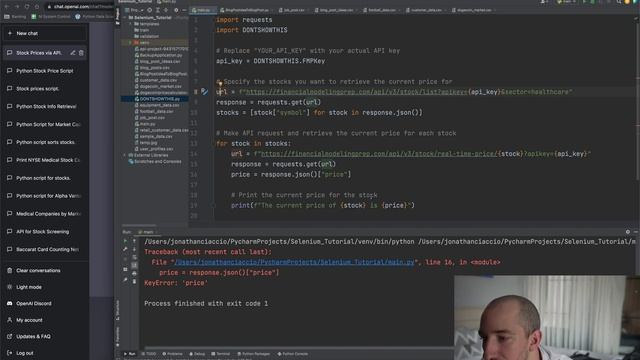640x360 pixels.
Task: Open the OpenAI Discord link
Action: coord(44,303)
